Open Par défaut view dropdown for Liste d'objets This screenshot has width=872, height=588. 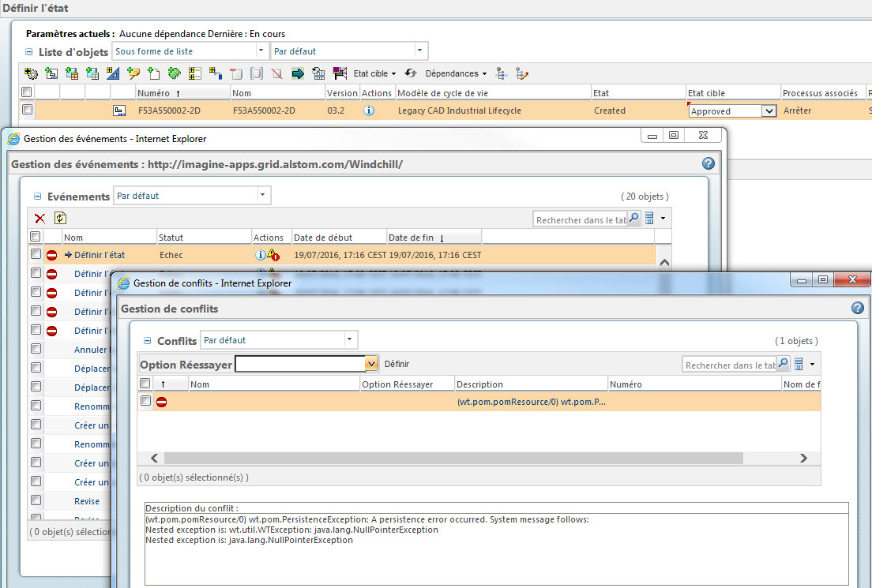[419, 51]
